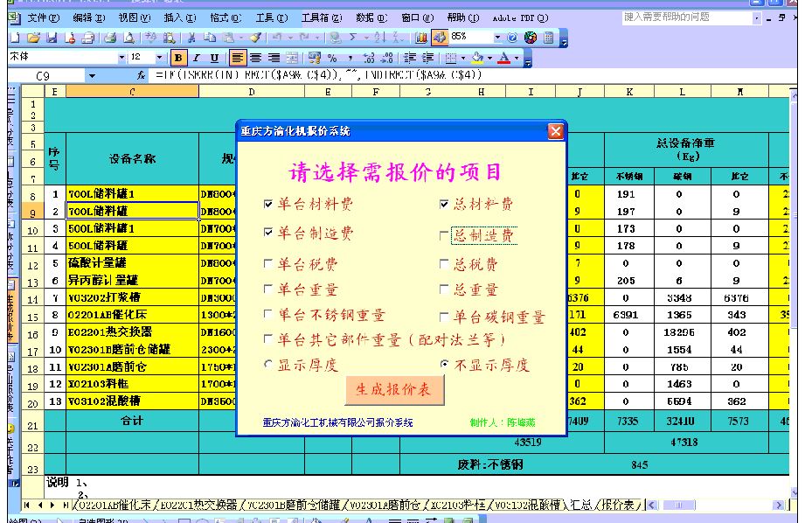
Task: Click the help question input field
Action: tap(687, 18)
